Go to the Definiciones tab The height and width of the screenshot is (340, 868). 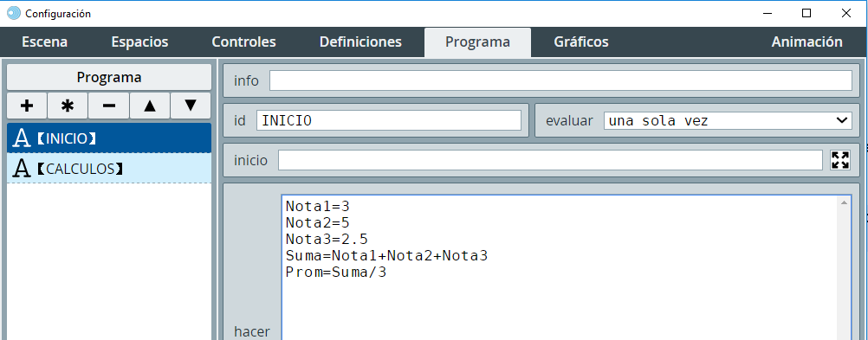360,42
